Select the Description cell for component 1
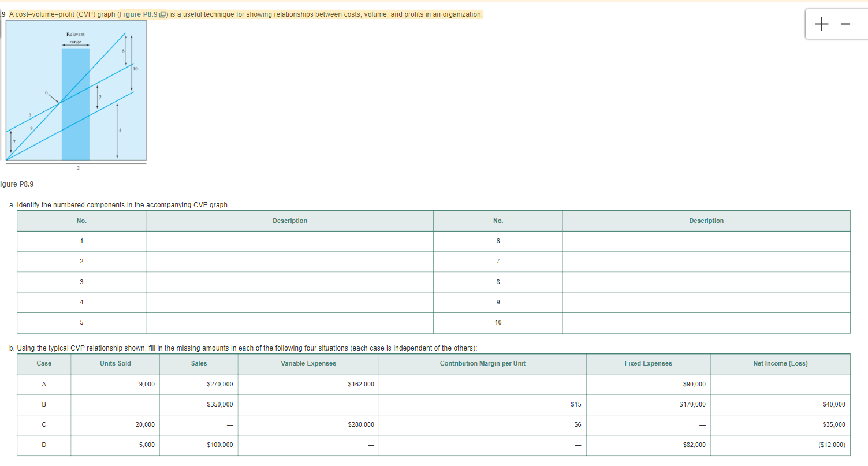Screen dimensions: 868x466 pyautogui.click(x=289, y=241)
